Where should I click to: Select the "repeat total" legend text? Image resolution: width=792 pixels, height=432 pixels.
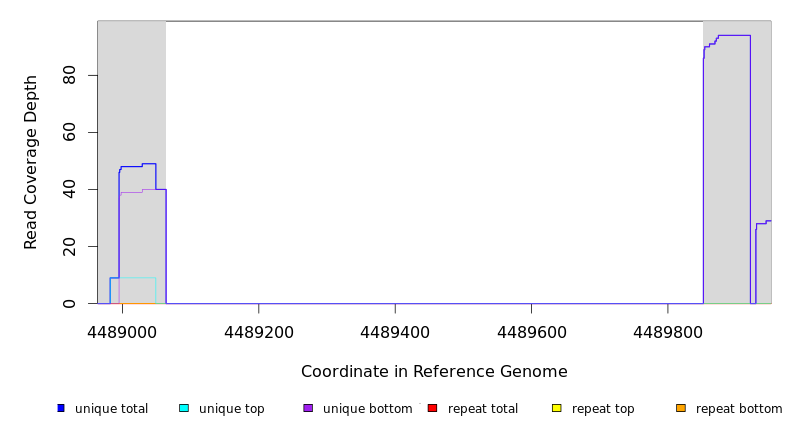coord(483,409)
